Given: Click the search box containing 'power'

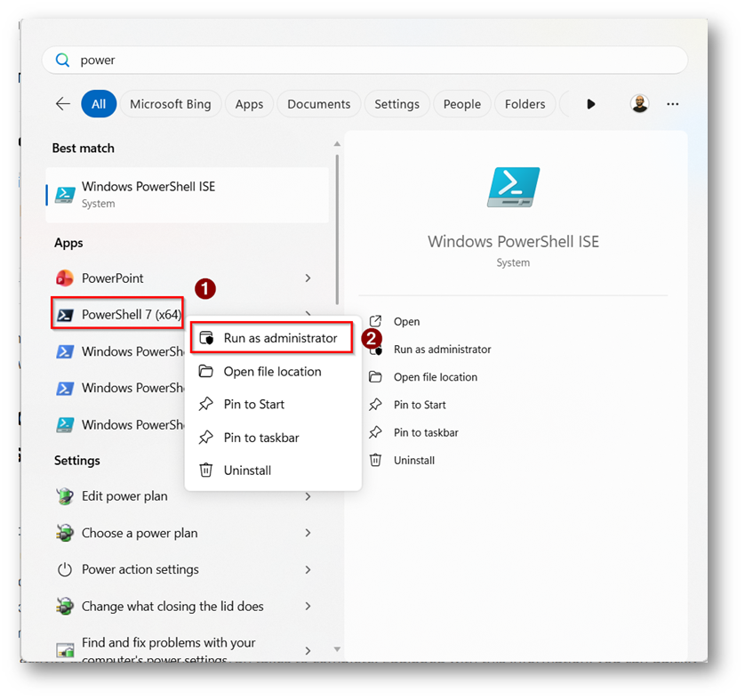Looking at the screenshot, I should click(364, 60).
